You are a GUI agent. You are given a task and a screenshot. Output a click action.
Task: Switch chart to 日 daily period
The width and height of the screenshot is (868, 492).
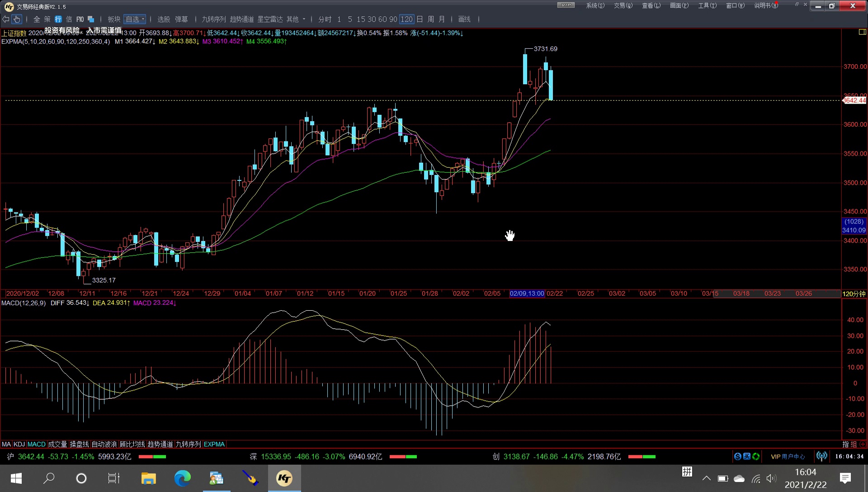tap(420, 19)
